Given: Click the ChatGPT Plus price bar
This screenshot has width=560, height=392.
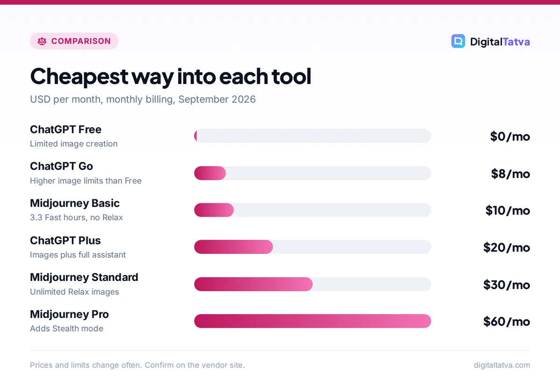Looking at the screenshot, I should click(x=313, y=247).
